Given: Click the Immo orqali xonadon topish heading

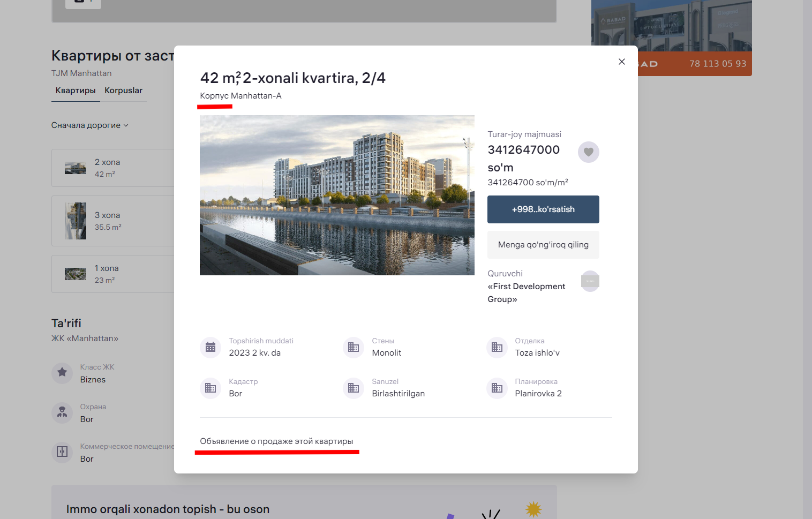Looking at the screenshot, I should coord(168,509).
